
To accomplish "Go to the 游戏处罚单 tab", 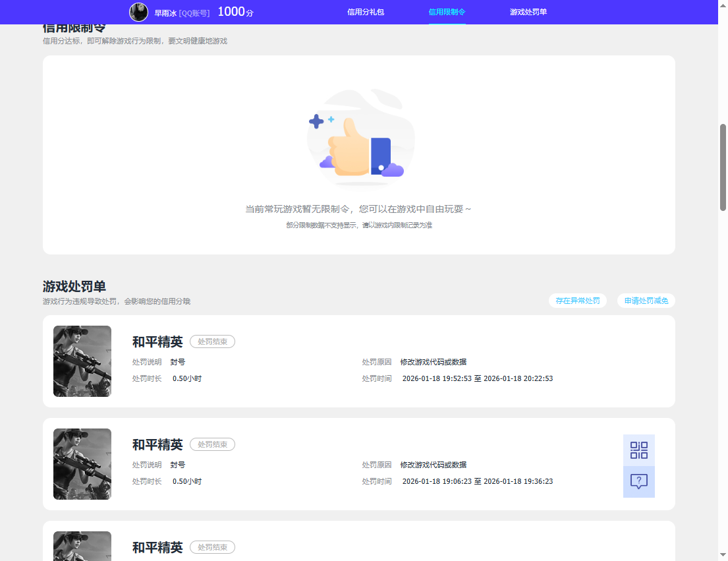I will (x=528, y=12).
